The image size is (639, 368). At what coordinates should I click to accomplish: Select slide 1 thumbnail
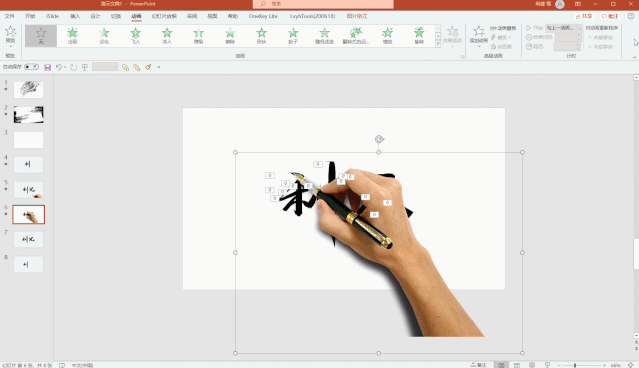coord(29,90)
